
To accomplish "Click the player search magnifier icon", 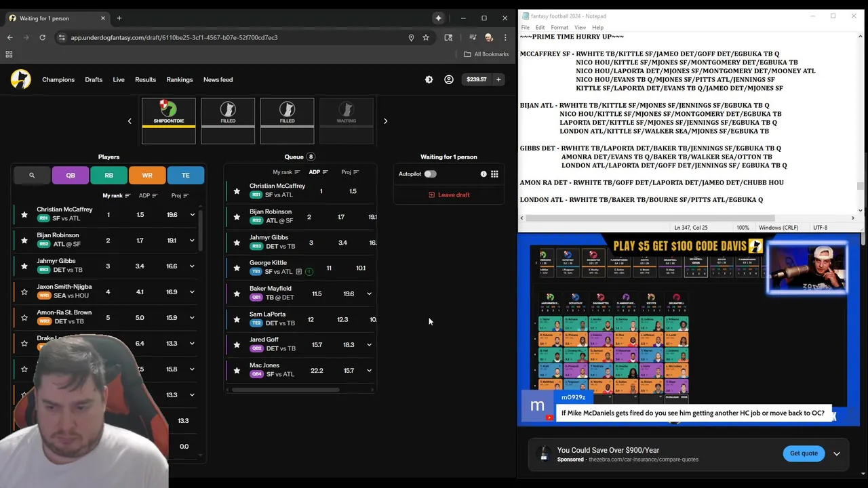I will pyautogui.click(x=32, y=175).
